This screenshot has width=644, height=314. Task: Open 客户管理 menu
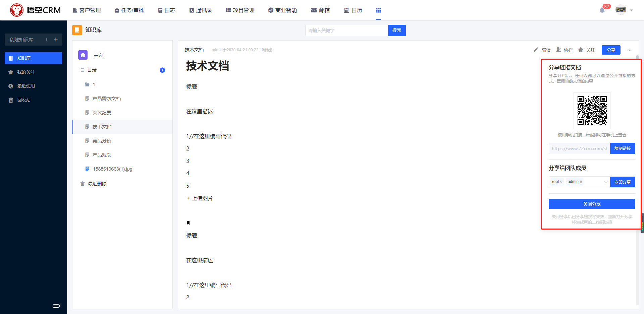tap(87, 10)
